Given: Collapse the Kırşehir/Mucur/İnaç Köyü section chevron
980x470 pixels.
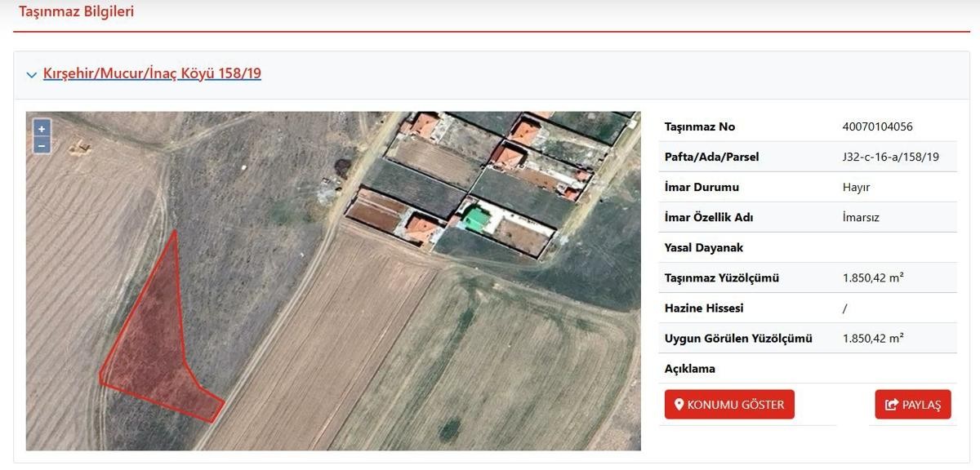Looking at the screenshot, I should [32, 75].
